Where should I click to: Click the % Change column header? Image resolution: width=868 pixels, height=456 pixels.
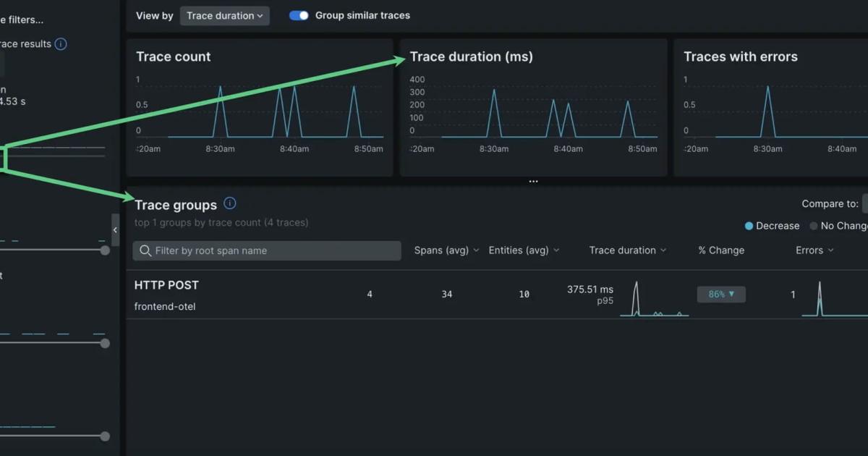coord(721,250)
